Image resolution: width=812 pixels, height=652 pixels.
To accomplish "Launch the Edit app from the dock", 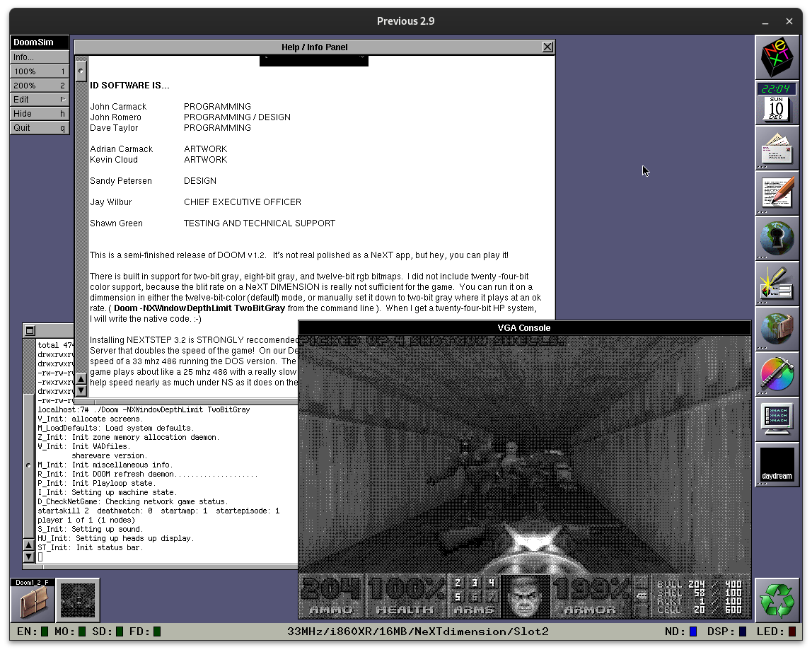I will [777, 193].
